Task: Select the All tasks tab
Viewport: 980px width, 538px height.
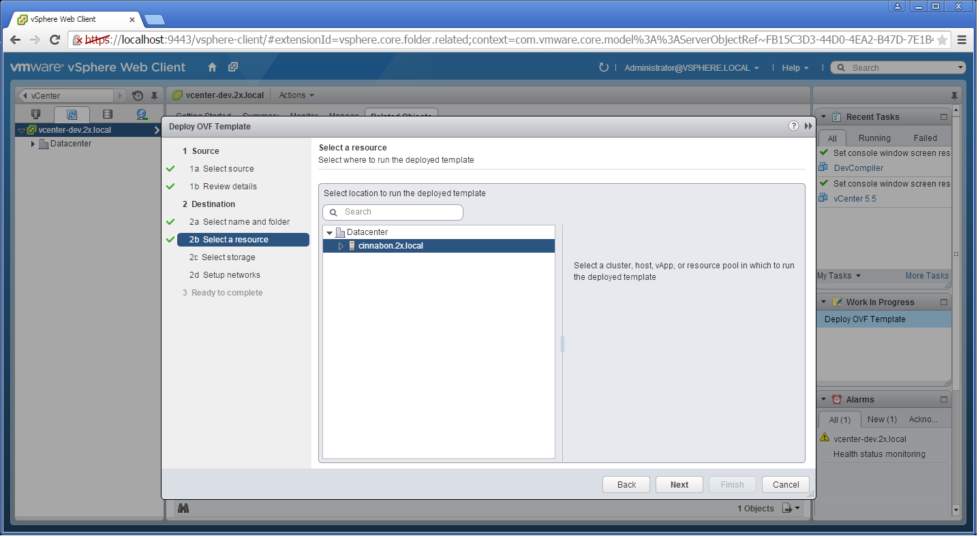Action: (x=832, y=138)
